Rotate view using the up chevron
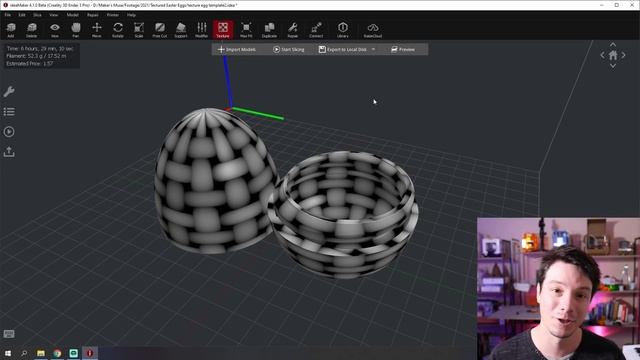The height and width of the screenshot is (360, 640). 613,44
